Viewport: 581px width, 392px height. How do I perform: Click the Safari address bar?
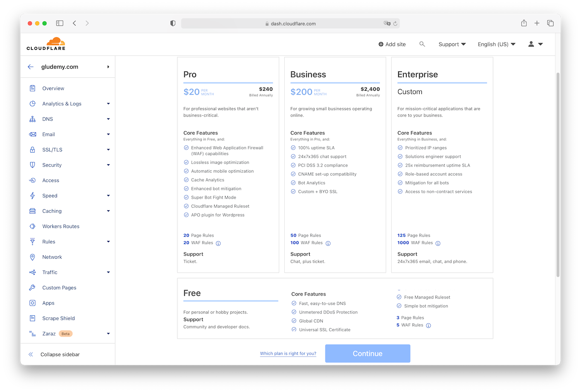[290, 24]
